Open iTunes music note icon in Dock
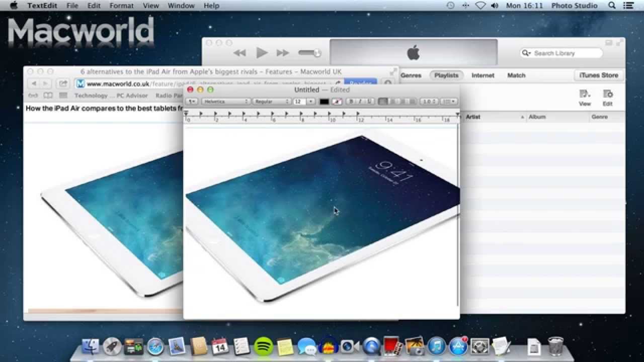This screenshot has width=644, height=362. coord(437,346)
